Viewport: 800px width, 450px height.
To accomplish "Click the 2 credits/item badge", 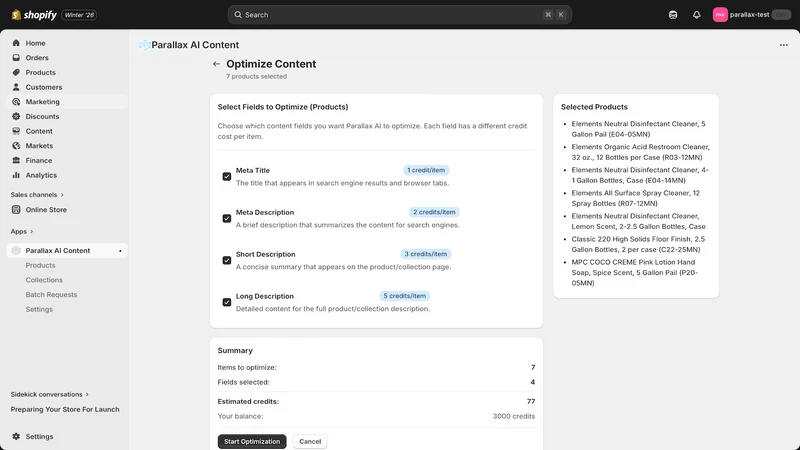I will click(434, 212).
